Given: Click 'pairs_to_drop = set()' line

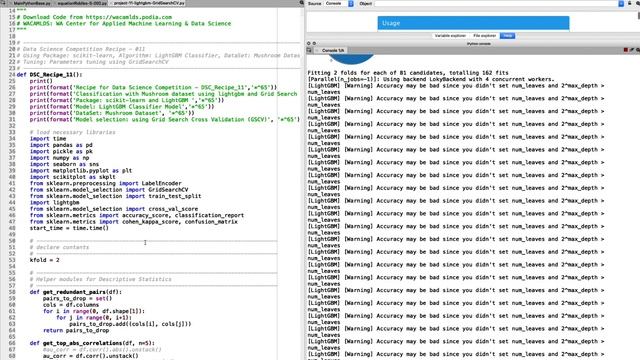Looking at the screenshot, I should [x=77, y=298].
